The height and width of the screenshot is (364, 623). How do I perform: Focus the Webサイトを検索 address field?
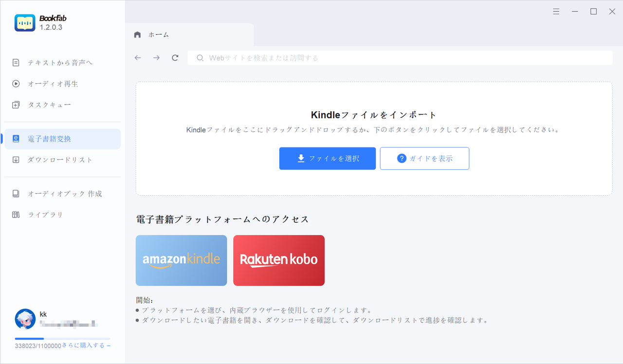click(x=400, y=58)
